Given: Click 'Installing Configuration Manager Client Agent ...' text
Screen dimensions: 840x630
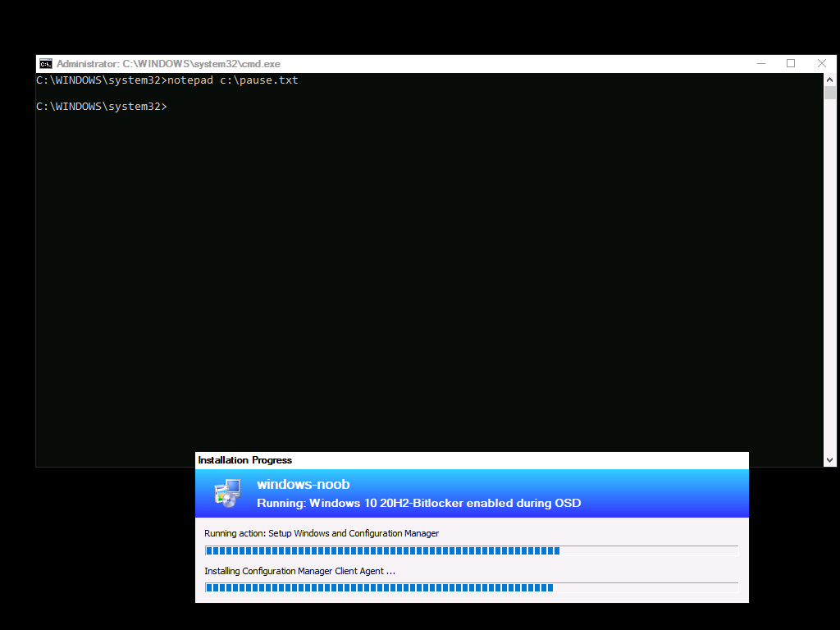Looking at the screenshot, I should 299,571.
